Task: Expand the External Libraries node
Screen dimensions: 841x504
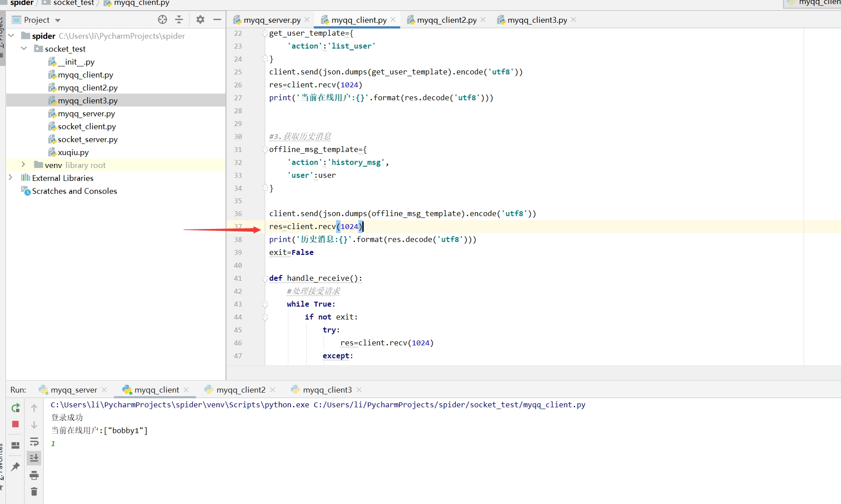Action: [11, 178]
